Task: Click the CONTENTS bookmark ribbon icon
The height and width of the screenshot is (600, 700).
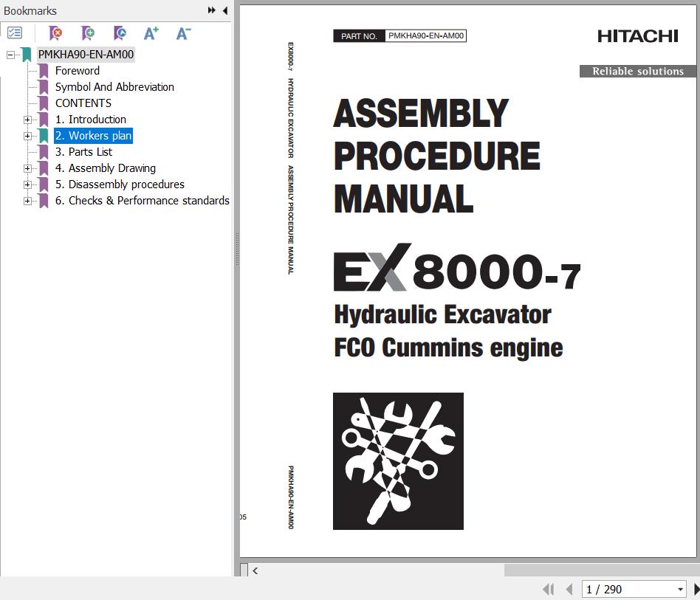Action: [44, 103]
